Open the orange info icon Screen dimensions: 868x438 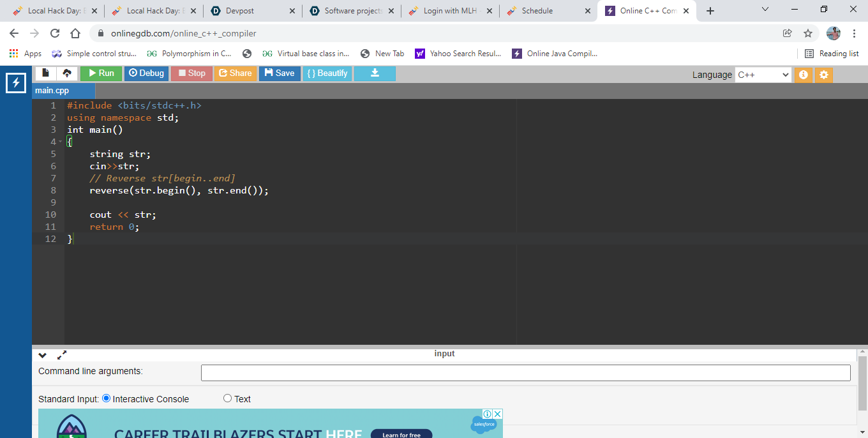click(803, 75)
